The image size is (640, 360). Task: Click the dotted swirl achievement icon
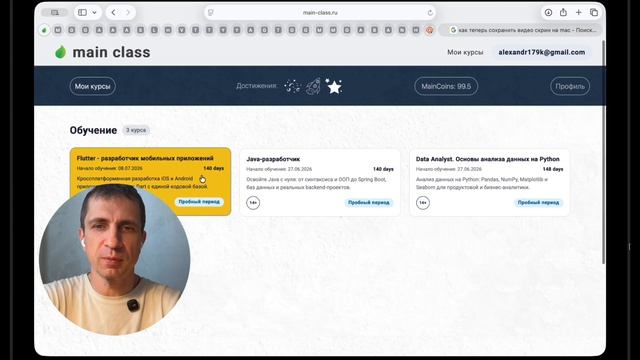(292, 86)
